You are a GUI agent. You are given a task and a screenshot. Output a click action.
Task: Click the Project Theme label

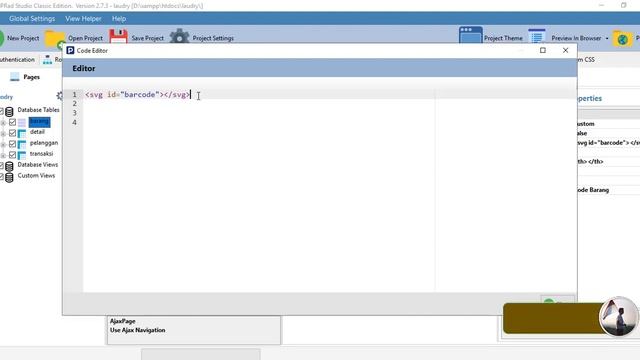tap(503, 38)
